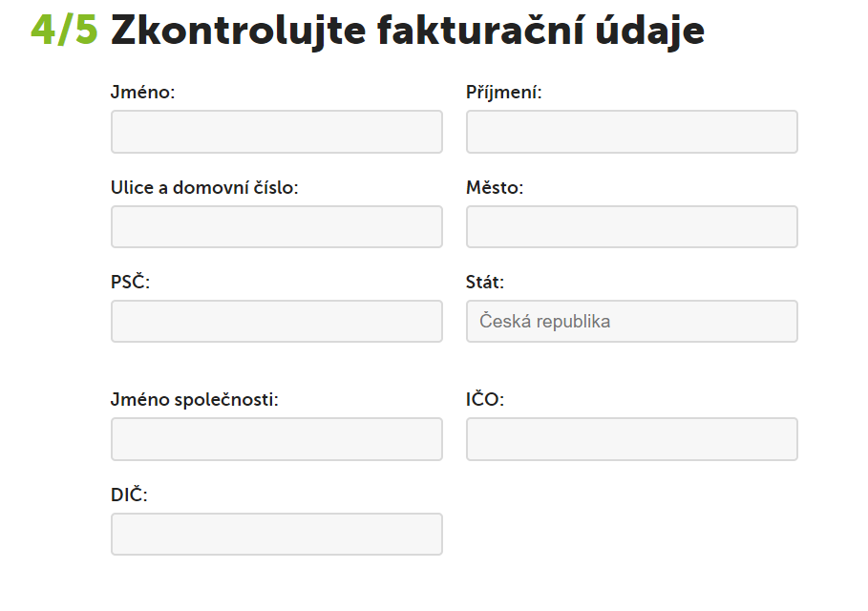Select the IČO input box
Viewport: 868px width, 611px height.
[631, 438]
